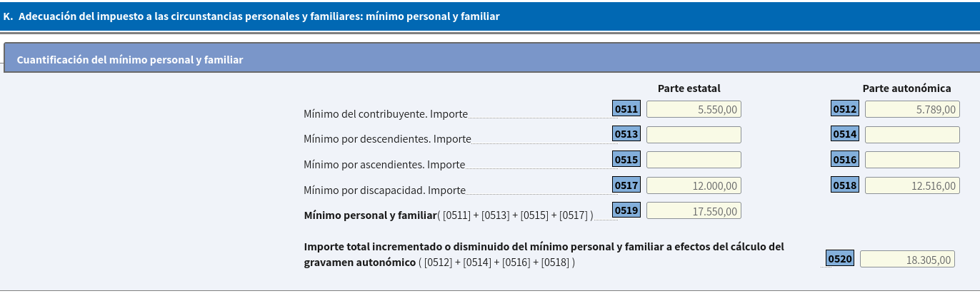This screenshot has width=980, height=296.
Task: Select the discapacidad field showing 12.516,00
Action: 912,185
